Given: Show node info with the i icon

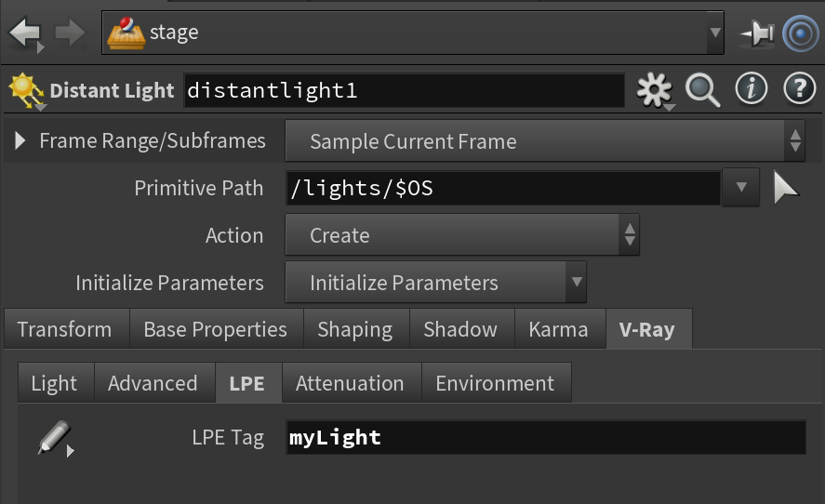Looking at the screenshot, I should (x=751, y=88).
